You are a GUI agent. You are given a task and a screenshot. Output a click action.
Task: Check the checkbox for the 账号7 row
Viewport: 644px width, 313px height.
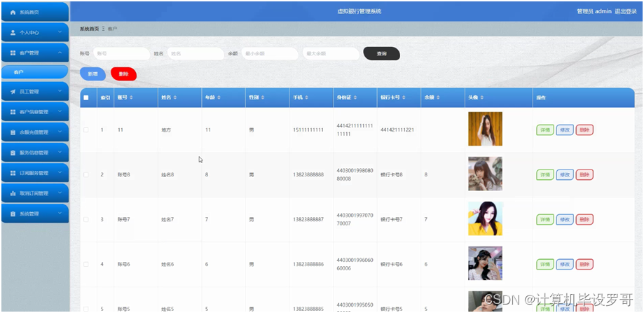tap(85, 219)
